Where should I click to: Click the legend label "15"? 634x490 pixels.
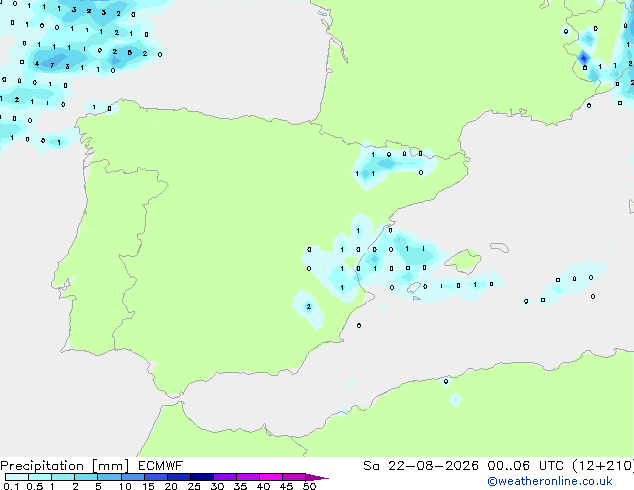148,486
